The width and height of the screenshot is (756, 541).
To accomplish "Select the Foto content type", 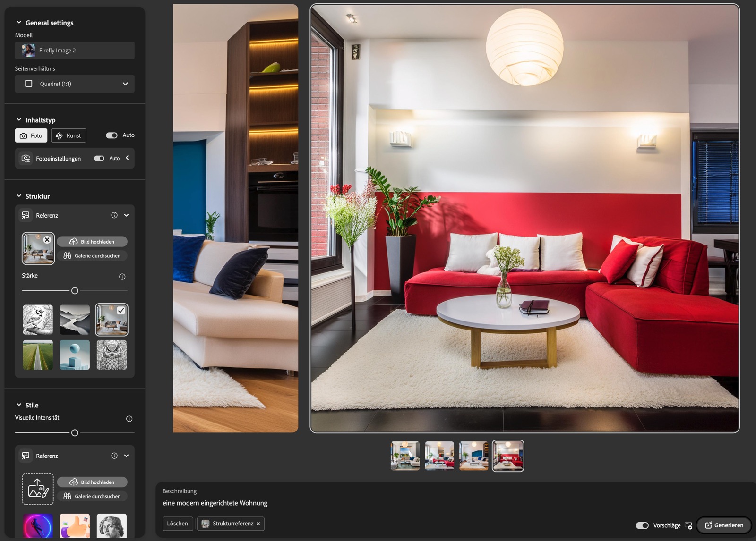I will click(31, 135).
